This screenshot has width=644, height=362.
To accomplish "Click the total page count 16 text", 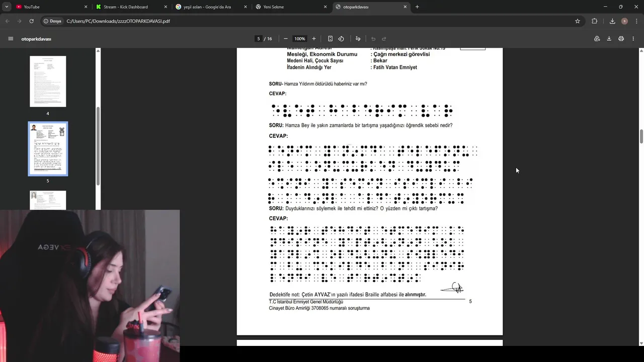I will (x=270, y=39).
